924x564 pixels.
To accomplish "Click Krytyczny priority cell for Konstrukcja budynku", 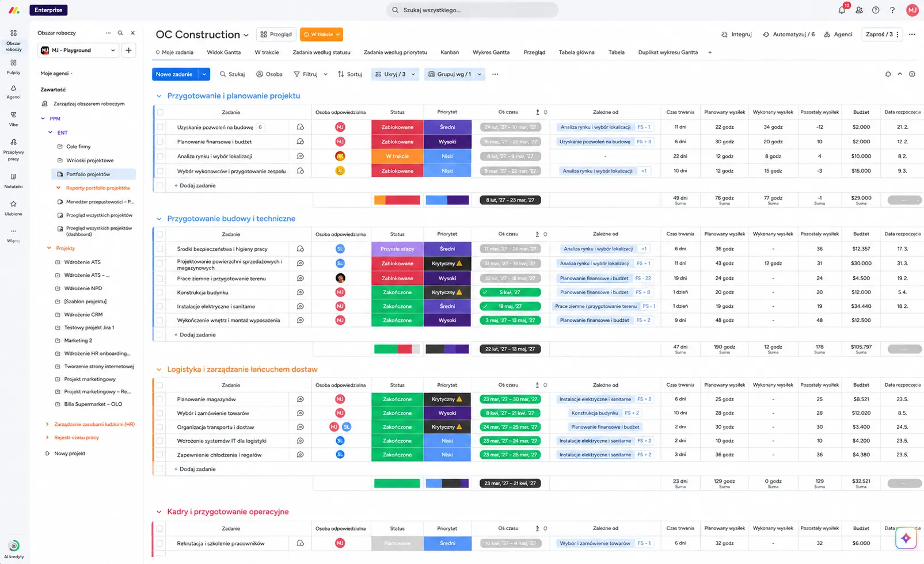I will pyautogui.click(x=447, y=292).
